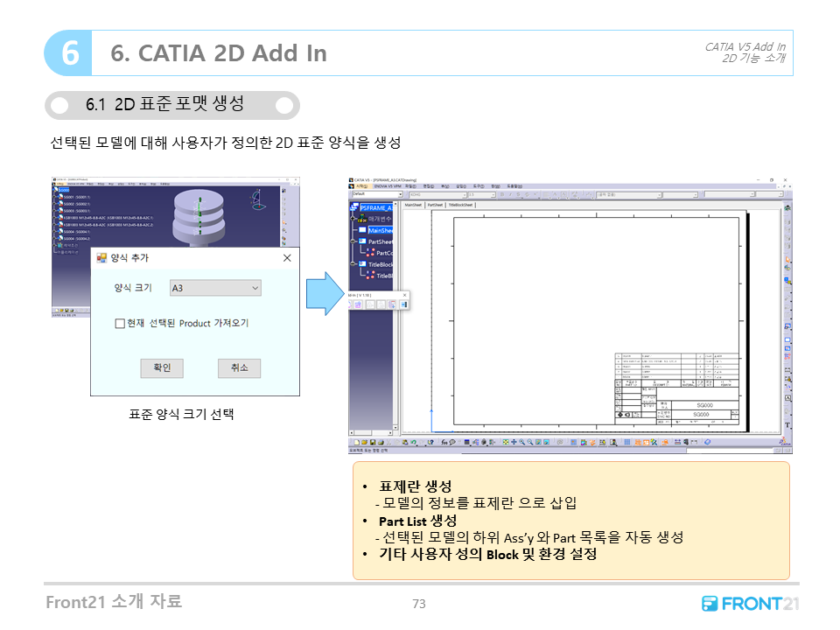Click the select arrow icon on right toolbar
The image size is (840, 630).
[x=787, y=259]
